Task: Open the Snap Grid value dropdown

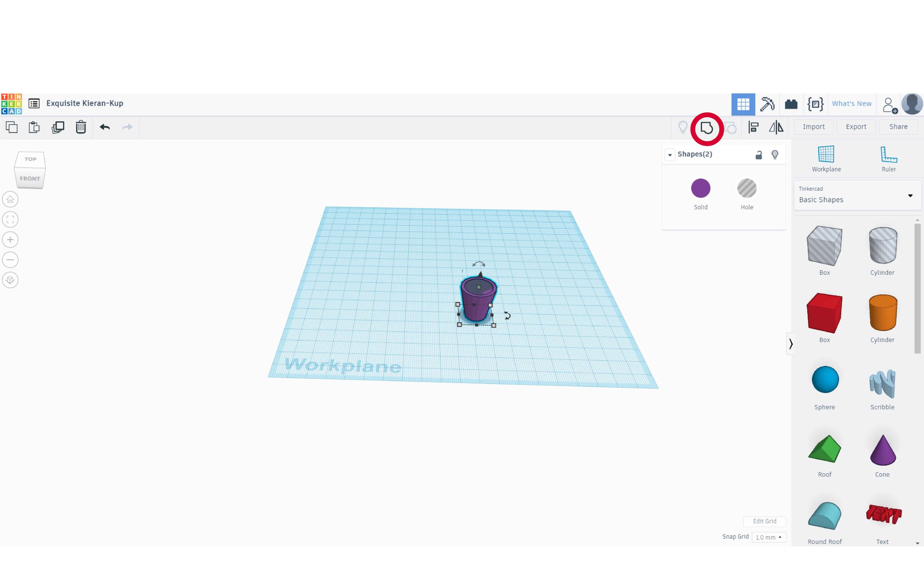Action: 768,537
